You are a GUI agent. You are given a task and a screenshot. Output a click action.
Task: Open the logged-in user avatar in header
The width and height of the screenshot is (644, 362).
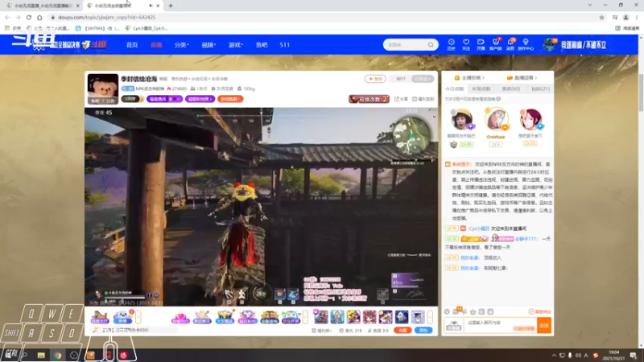549,44
